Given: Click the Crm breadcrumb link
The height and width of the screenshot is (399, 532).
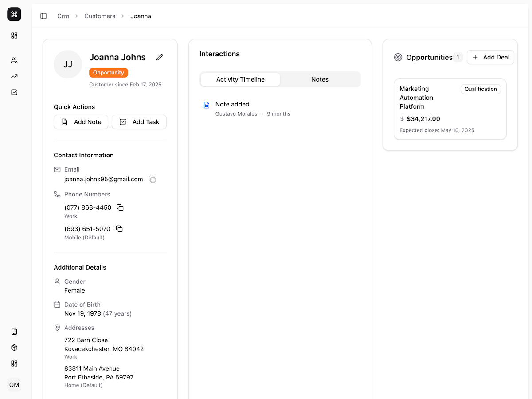Looking at the screenshot, I should pyautogui.click(x=63, y=16).
